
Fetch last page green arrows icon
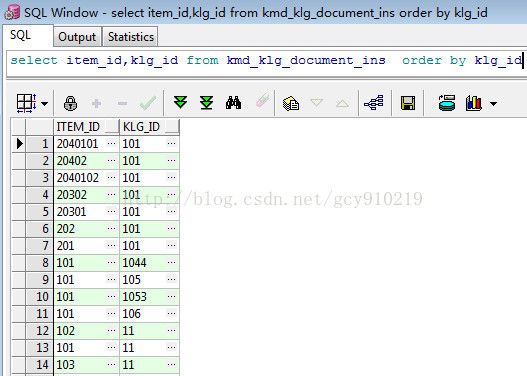206,102
